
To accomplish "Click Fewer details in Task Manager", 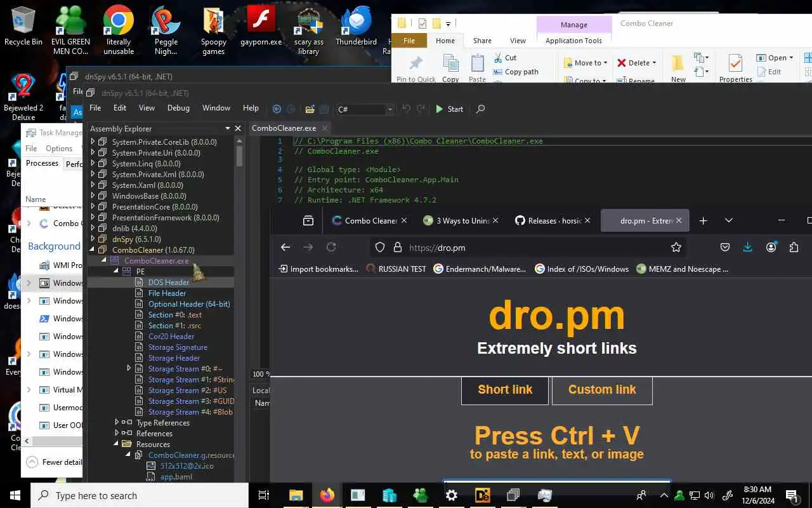I will [x=55, y=462].
